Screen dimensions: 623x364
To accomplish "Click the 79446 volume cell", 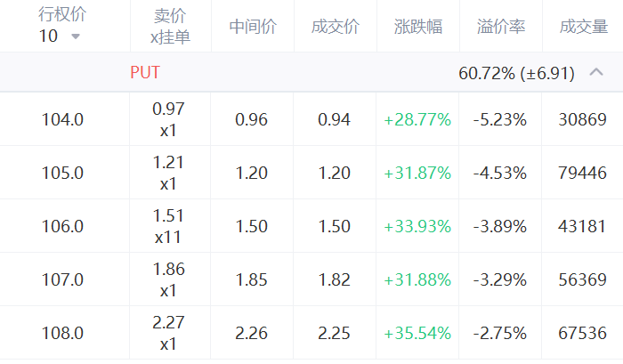I will coord(582,173).
